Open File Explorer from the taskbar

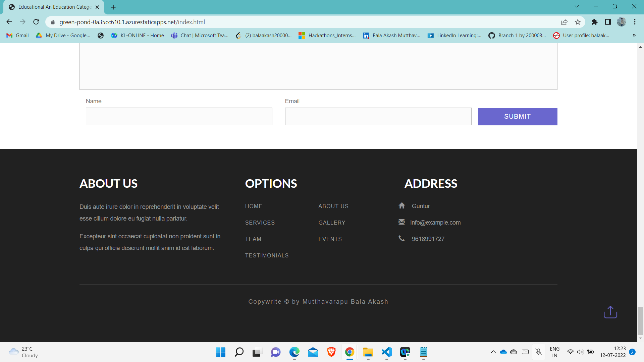(368, 352)
